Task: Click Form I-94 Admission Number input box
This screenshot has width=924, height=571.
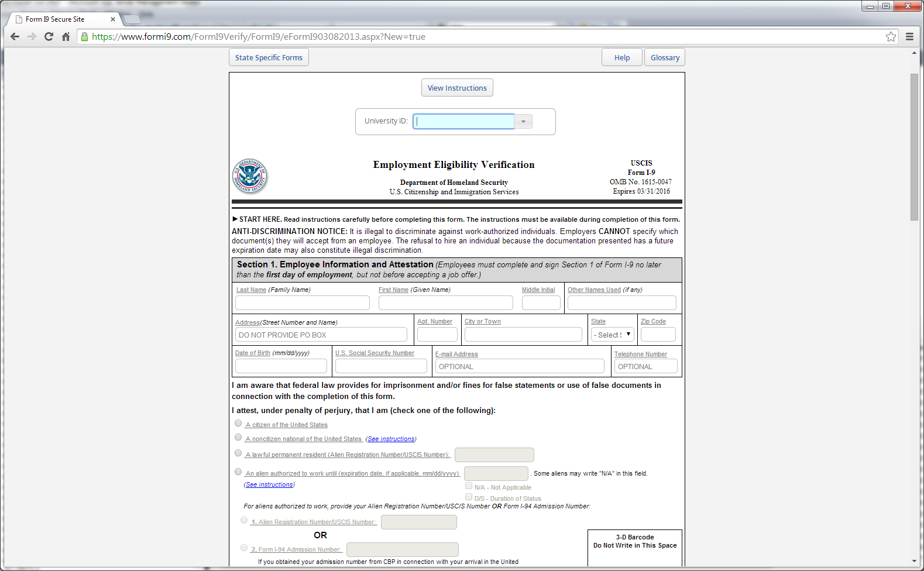Action: point(403,549)
